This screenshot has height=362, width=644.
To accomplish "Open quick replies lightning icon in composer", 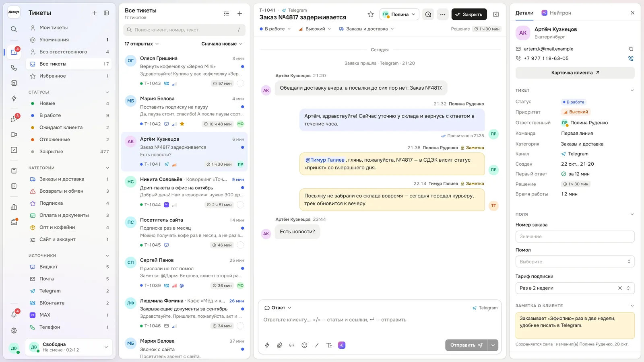I will tap(267, 345).
